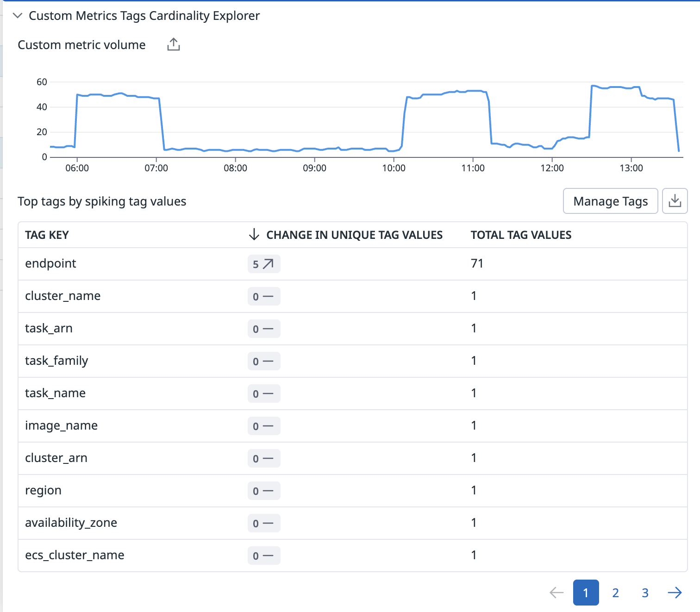Sort by Change in Unique Tag Values column
This screenshot has height=612, width=700.
[x=354, y=235]
